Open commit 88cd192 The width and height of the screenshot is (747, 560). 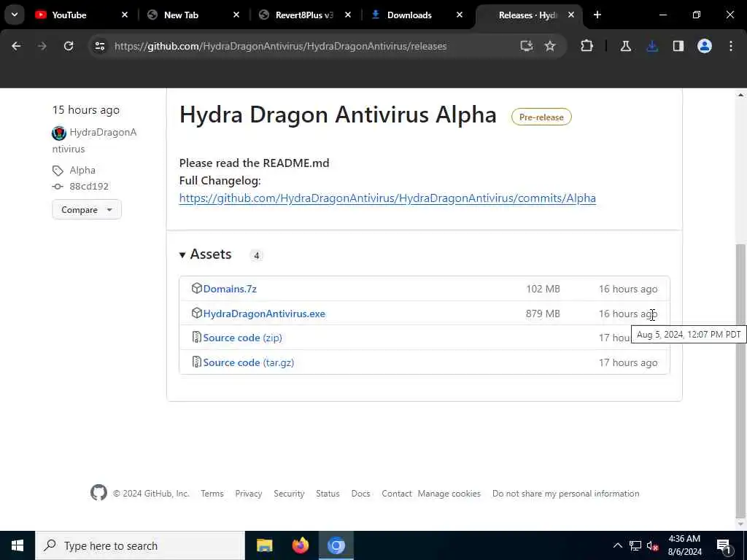[89, 186]
